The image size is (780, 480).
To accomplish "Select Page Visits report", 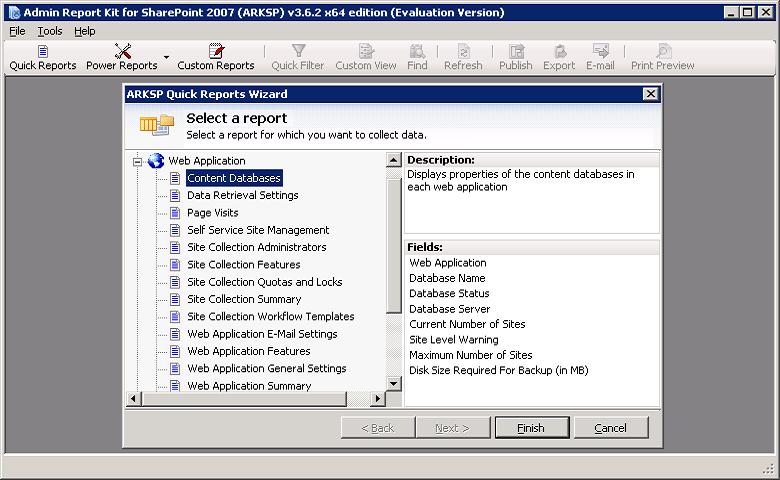I will pyautogui.click(x=212, y=213).
